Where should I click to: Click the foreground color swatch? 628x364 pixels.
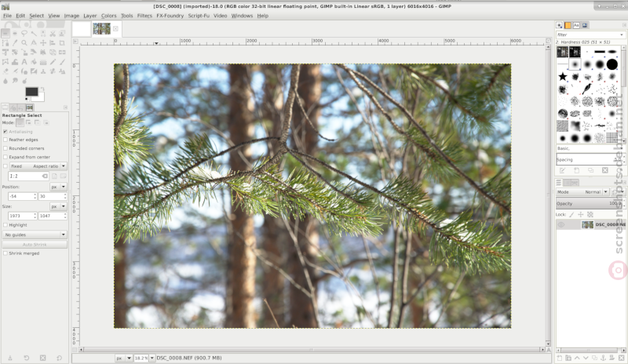30,90
